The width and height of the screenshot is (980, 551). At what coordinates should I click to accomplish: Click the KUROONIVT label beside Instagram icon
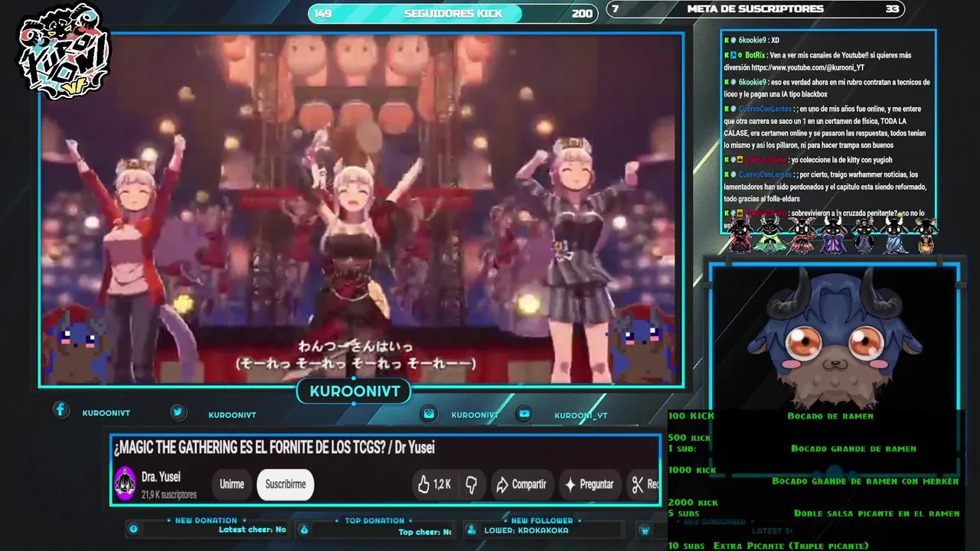(x=475, y=415)
